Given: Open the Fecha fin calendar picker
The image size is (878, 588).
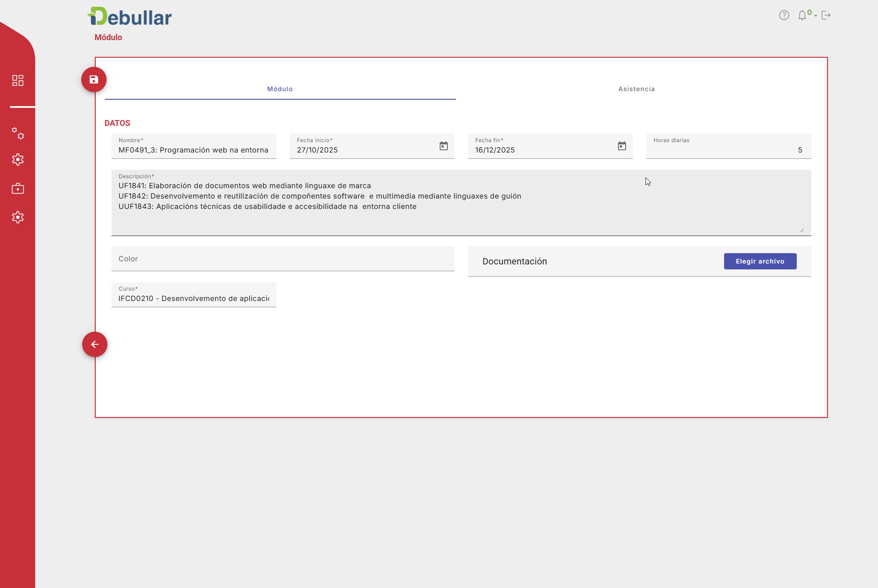Looking at the screenshot, I should pos(622,146).
